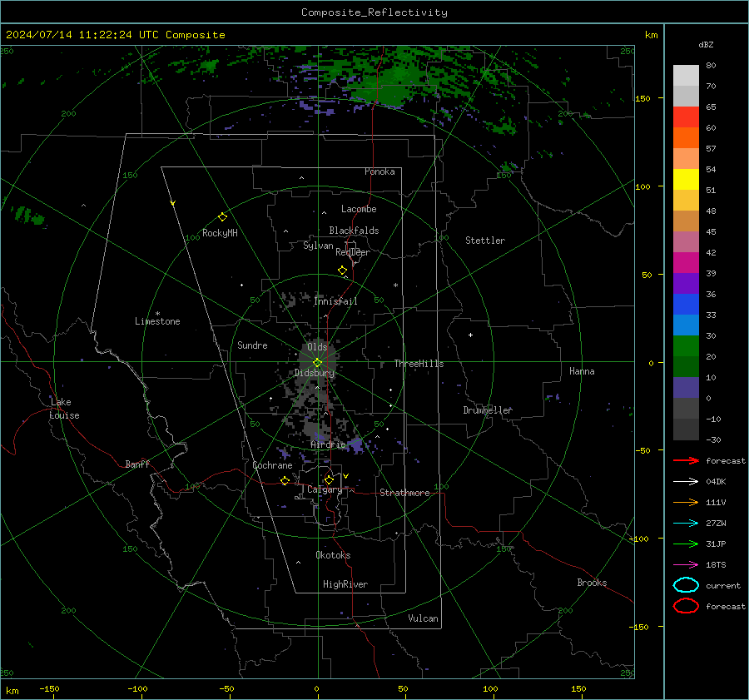Screen dimensions: 749x700
Task: Click the yellow v marker northwest of RockyMH
Action: [x=173, y=203]
